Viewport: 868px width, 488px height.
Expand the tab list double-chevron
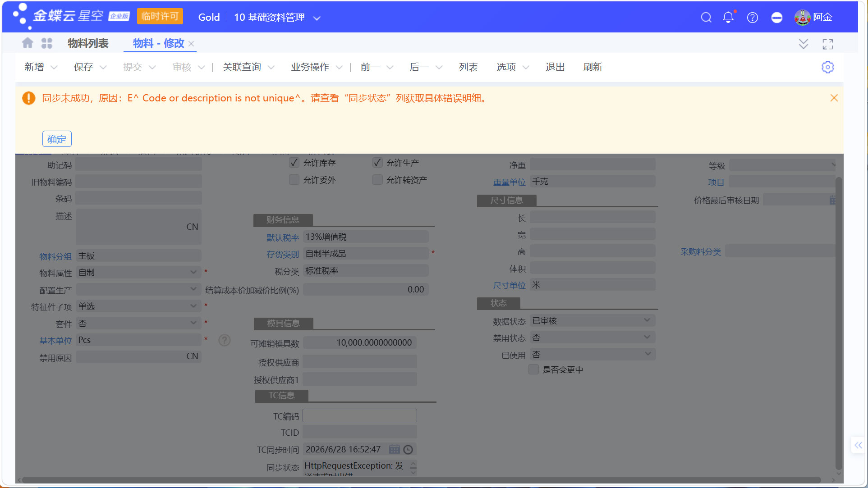pos(804,44)
